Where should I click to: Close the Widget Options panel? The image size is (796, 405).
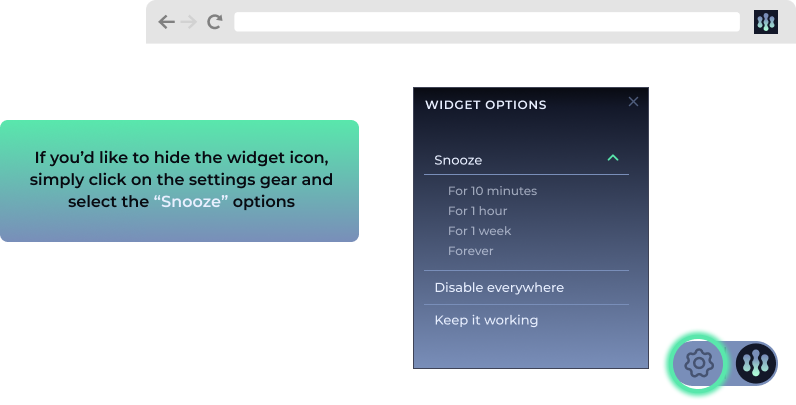point(633,101)
